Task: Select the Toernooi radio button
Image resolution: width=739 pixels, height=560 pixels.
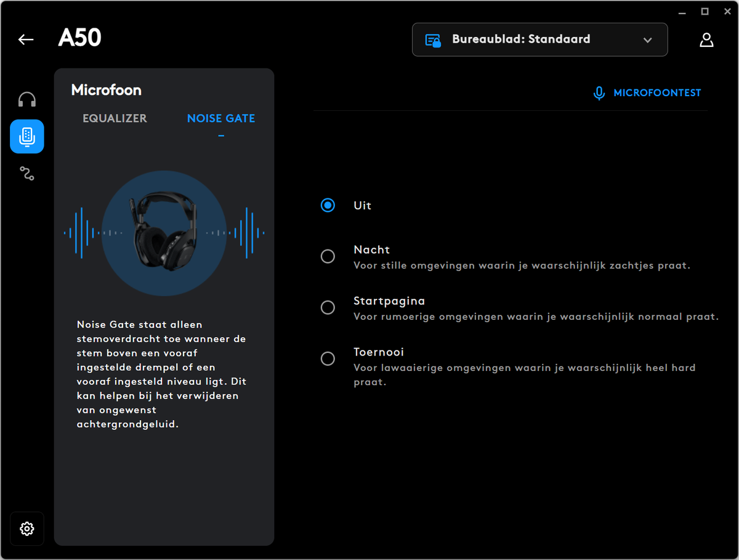Action: point(328,359)
